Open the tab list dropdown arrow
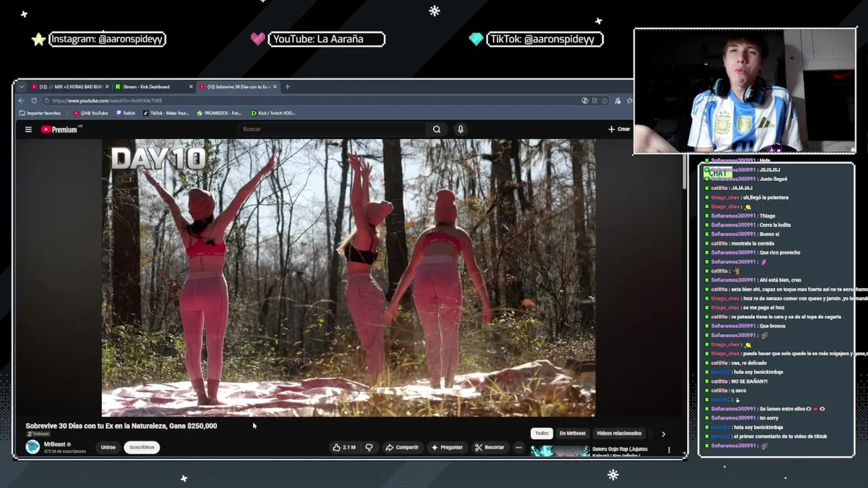Image resolution: width=868 pixels, height=488 pixels. pos(21,87)
